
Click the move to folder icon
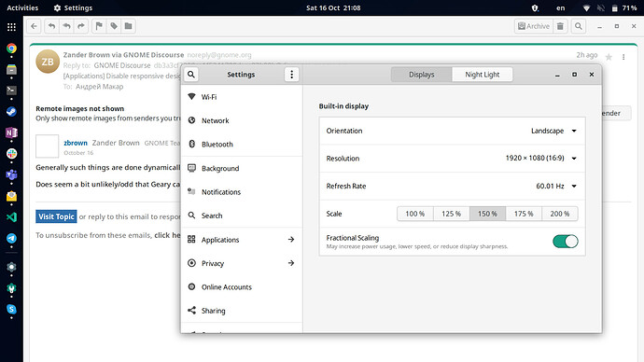coord(129,26)
